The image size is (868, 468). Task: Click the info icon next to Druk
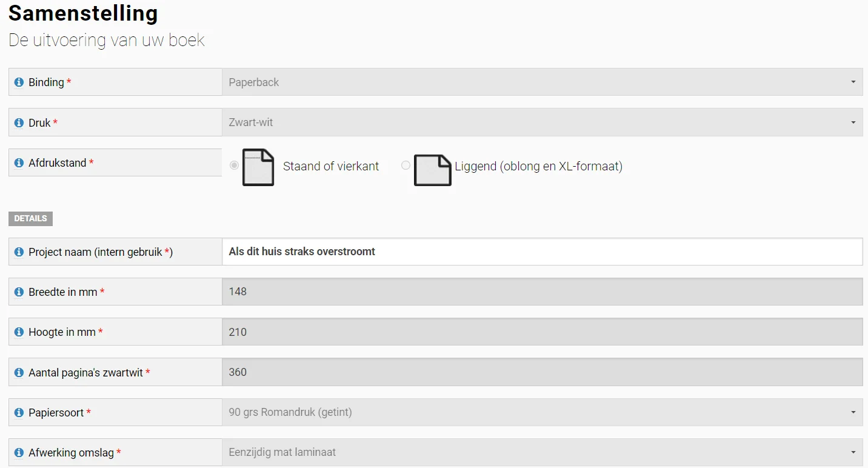click(19, 122)
